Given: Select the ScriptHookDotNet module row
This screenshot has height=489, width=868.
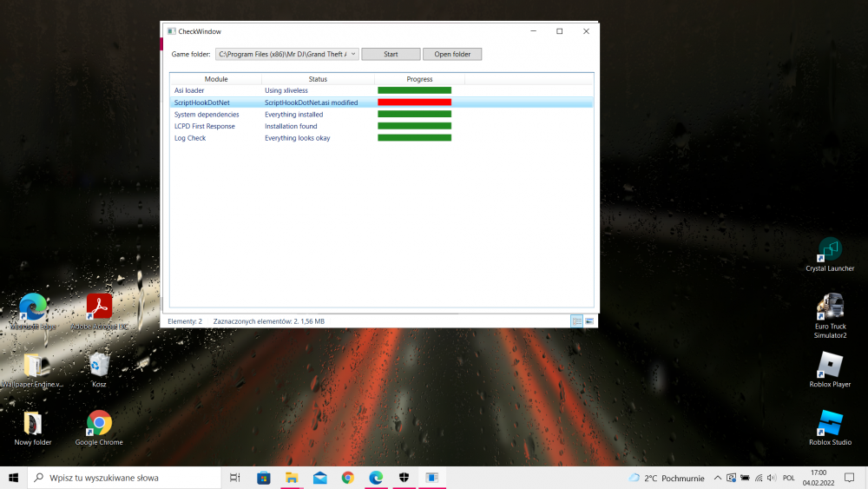Looking at the screenshot, I should point(381,102).
